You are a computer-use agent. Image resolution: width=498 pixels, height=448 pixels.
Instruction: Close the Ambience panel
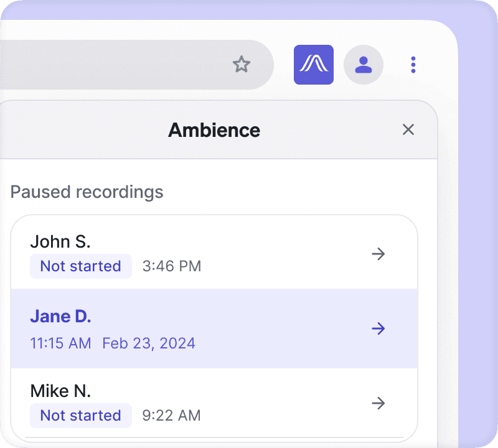click(408, 129)
